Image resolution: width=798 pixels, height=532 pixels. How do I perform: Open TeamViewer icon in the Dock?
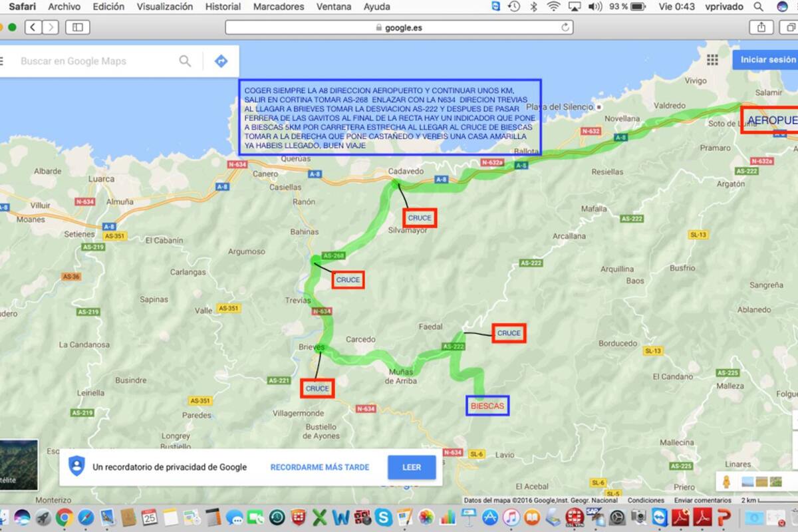[x=660, y=517]
